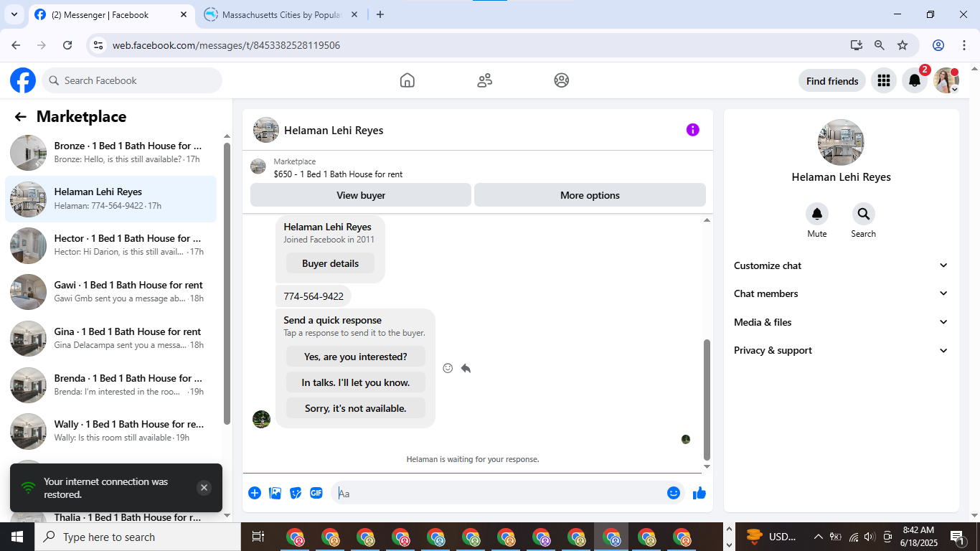980x551 pixels.
Task: Reload the page with browser refresh icon
Action: point(67,45)
